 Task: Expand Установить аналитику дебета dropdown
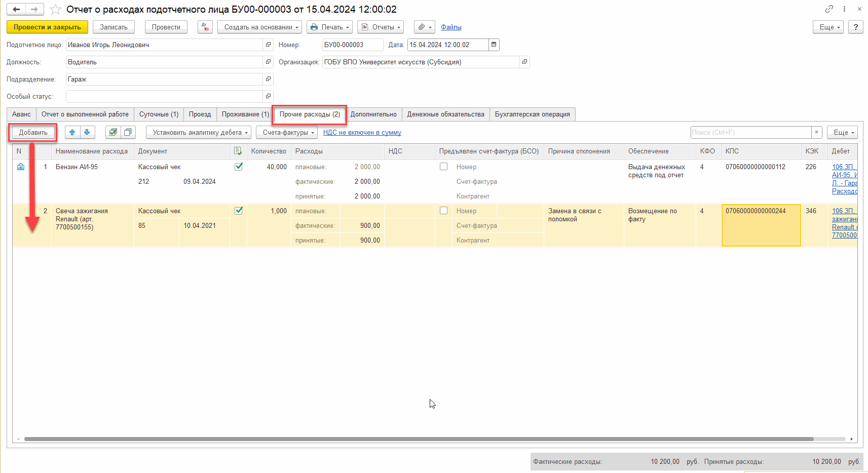point(199,132)
